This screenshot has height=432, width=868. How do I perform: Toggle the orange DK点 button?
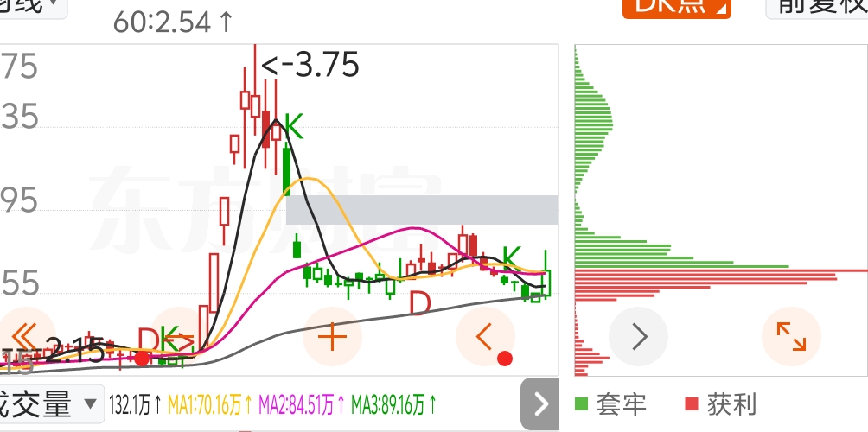(x=676, y=8)
